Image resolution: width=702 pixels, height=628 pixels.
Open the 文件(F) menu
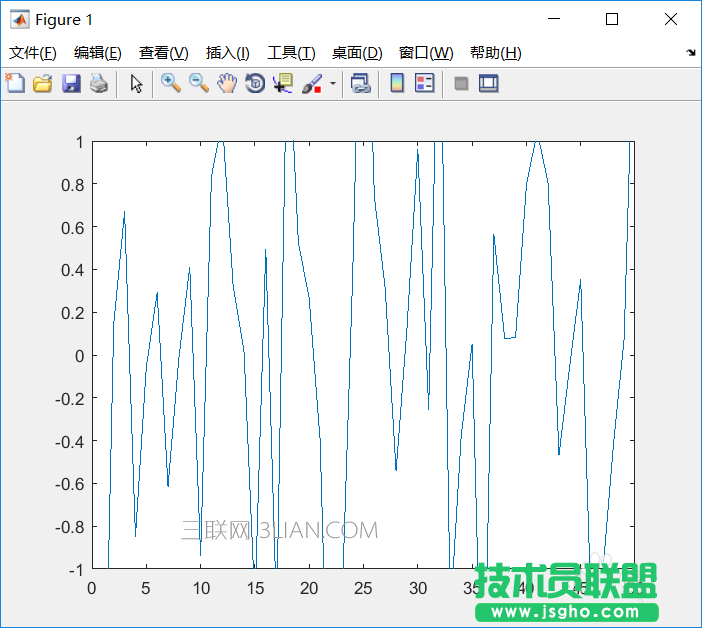pyautogui.click(x=33, y=53)
